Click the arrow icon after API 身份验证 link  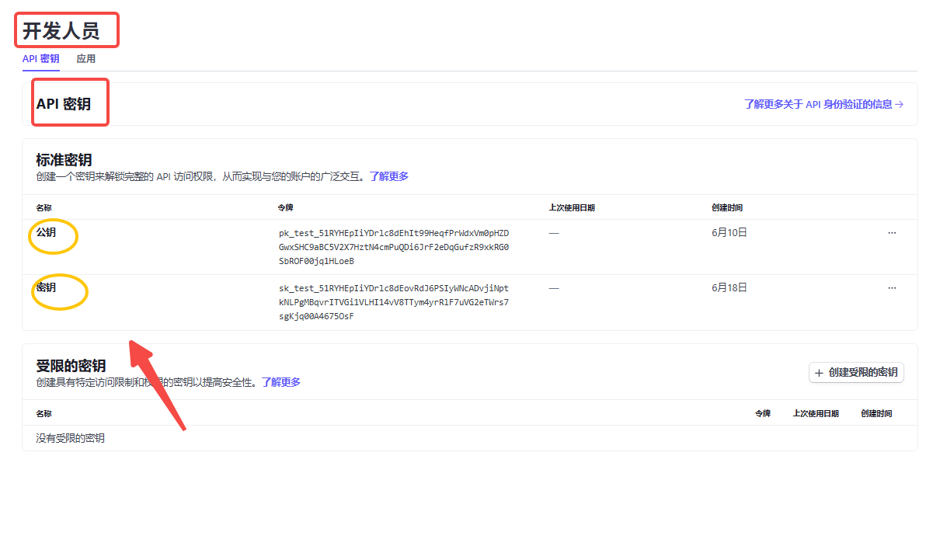(x=900, y=103)
